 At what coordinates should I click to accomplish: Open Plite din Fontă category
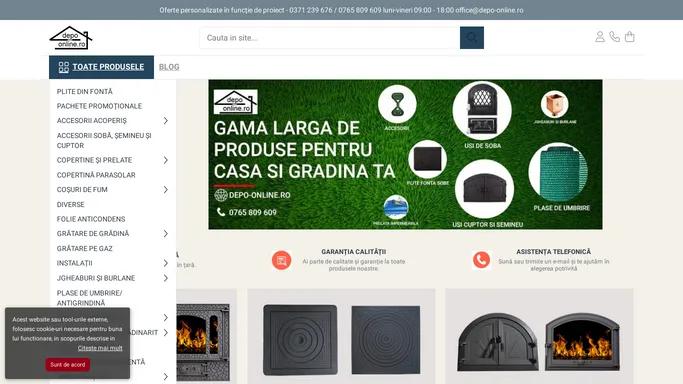pyautogui.click(x=85, y=91)
